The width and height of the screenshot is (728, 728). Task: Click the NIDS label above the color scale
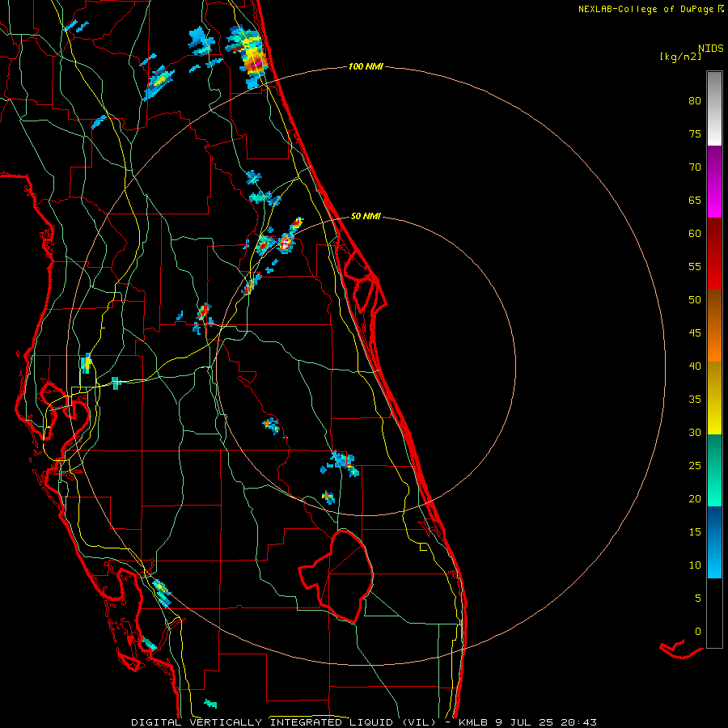point(710,49)
